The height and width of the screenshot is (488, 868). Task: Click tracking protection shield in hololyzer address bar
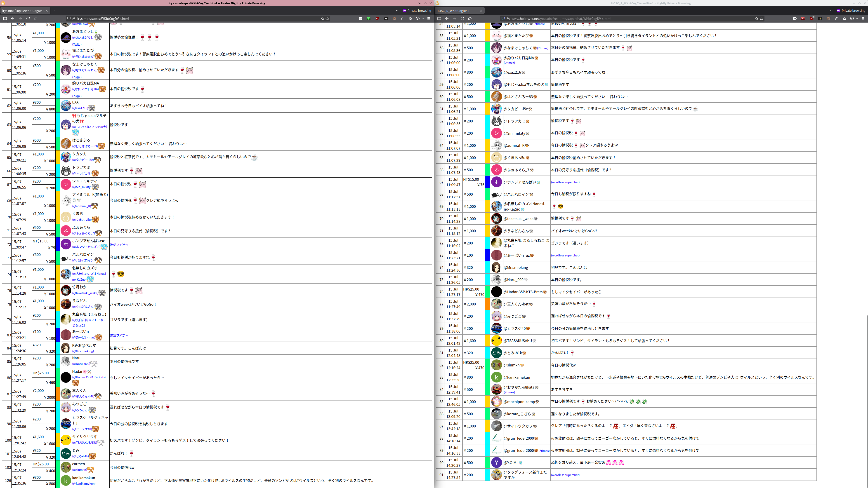(x=503, y=19)
